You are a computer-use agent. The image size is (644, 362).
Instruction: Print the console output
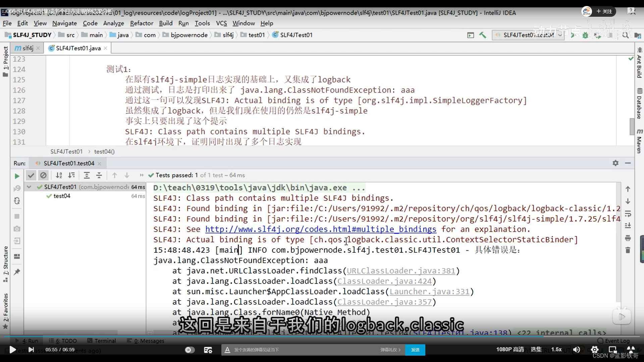click(x=628, y=238)
